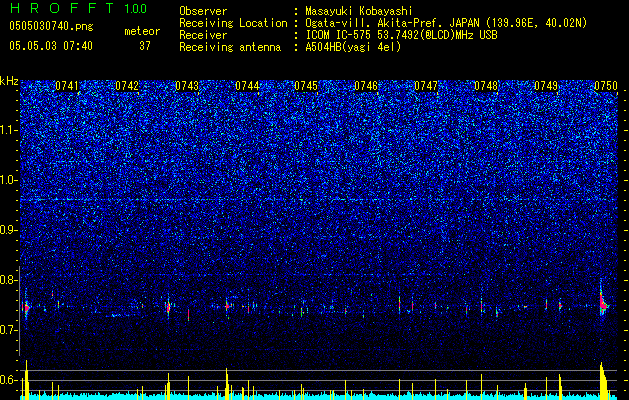
Task: Click the 0741 time marker
Action: coord(67,86)
